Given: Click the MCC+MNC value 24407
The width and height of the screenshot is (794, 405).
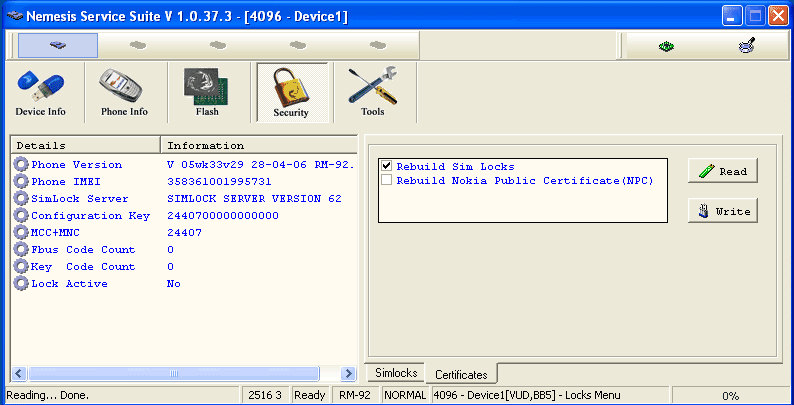Looking at the screenshot, I should [x=184, y=233].
